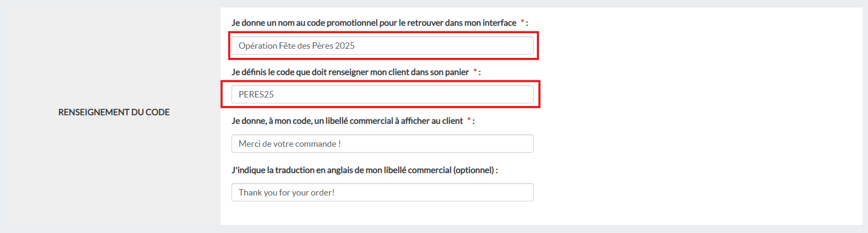Place cursor on '2025' in the name field
868x233 pixels.
click(345, 46)
